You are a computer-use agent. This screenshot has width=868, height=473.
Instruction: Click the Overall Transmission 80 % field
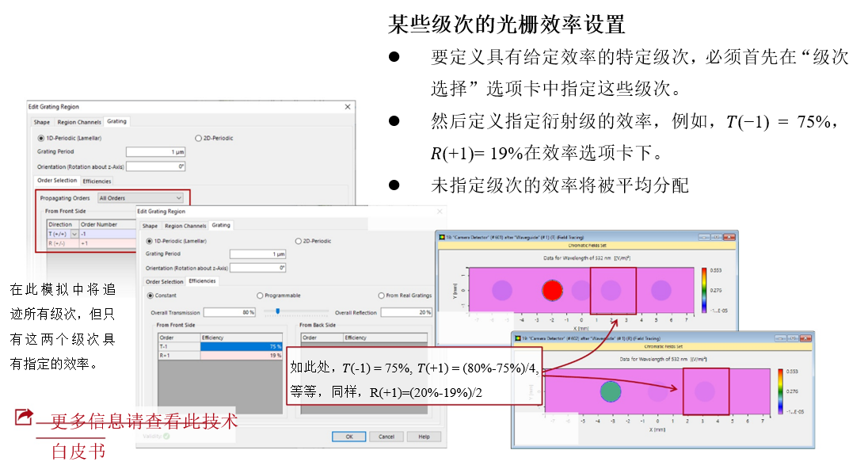click(230, 312)
